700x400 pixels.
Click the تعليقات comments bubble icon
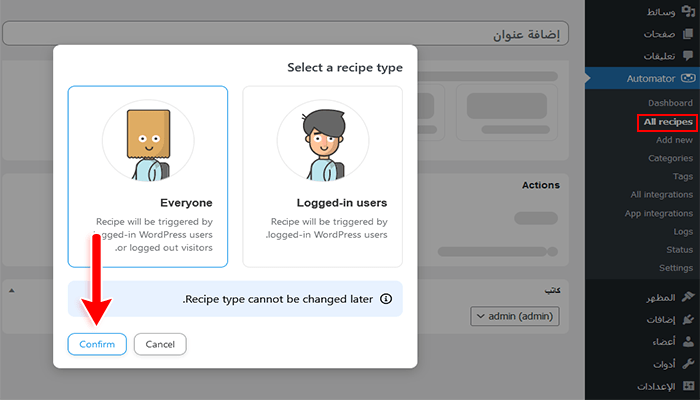688,55
